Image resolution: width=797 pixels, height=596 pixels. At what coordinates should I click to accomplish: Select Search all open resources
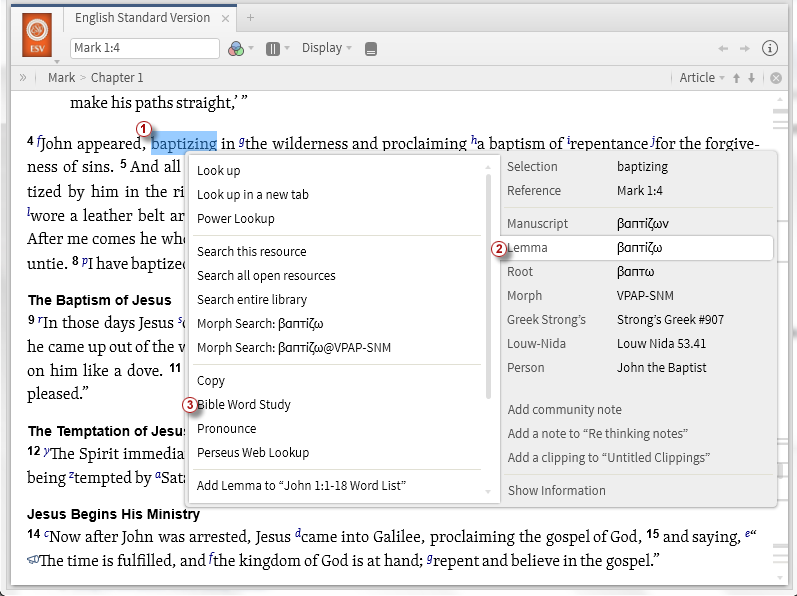click(x=266, y=275)
